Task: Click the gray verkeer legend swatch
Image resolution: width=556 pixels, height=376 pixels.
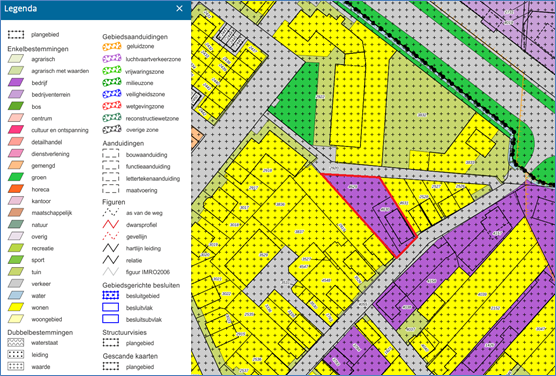Action: pyautogui.click(x=16, y=283)
